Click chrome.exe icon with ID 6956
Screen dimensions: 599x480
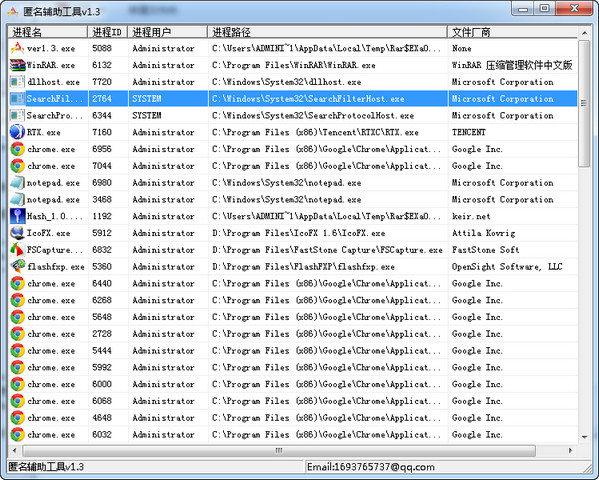(17, 149)
